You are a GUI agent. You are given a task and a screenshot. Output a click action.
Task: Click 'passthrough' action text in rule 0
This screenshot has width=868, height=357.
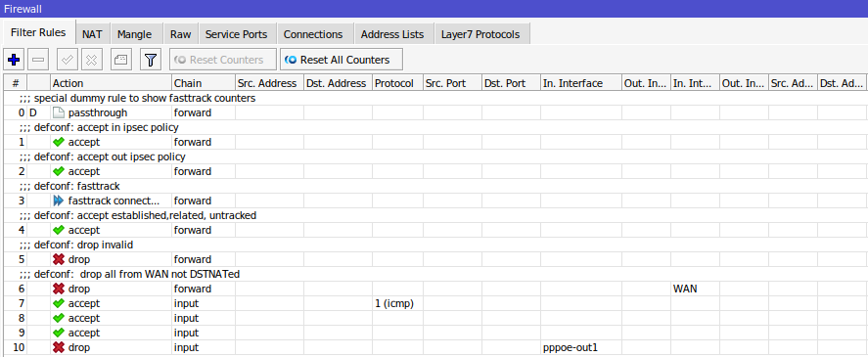[98, 112]
